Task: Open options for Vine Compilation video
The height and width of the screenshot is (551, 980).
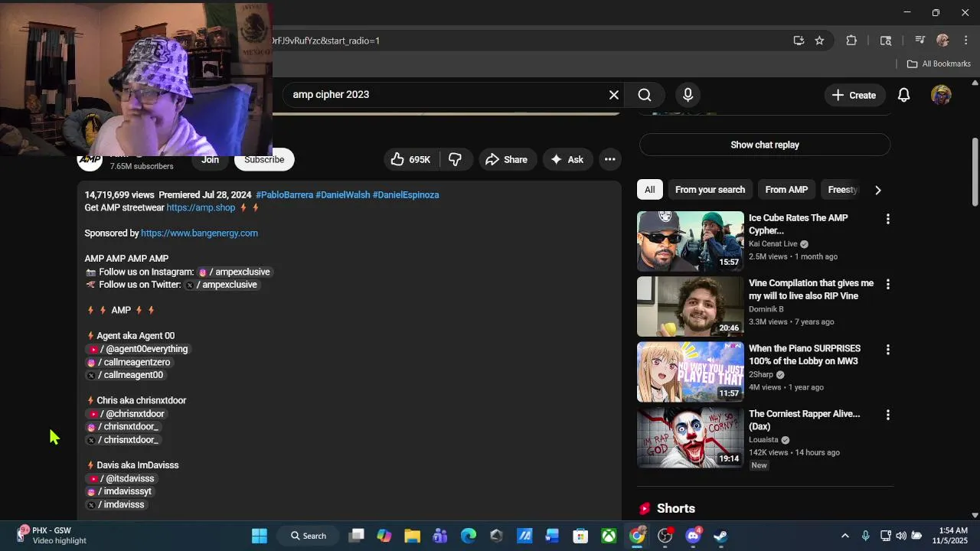Action: coord(887,284)
